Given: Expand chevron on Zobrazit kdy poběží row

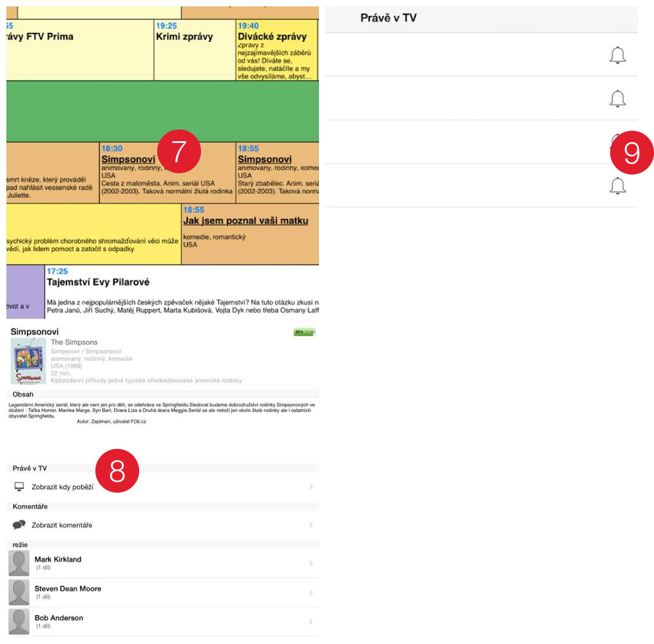Looking at the screenshot, I should click(311, 487).
